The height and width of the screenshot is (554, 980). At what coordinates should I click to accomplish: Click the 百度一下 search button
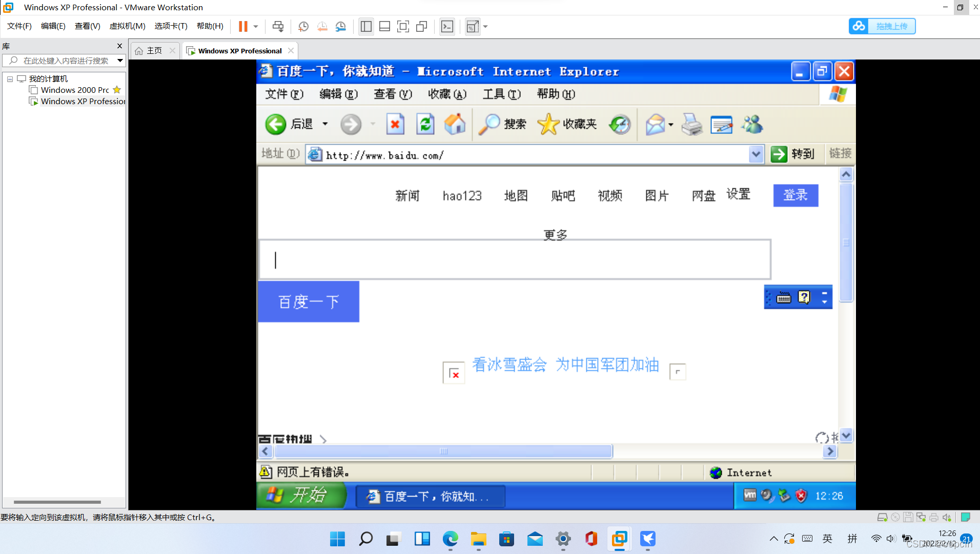pyautogui.click(x=309, y=302)
